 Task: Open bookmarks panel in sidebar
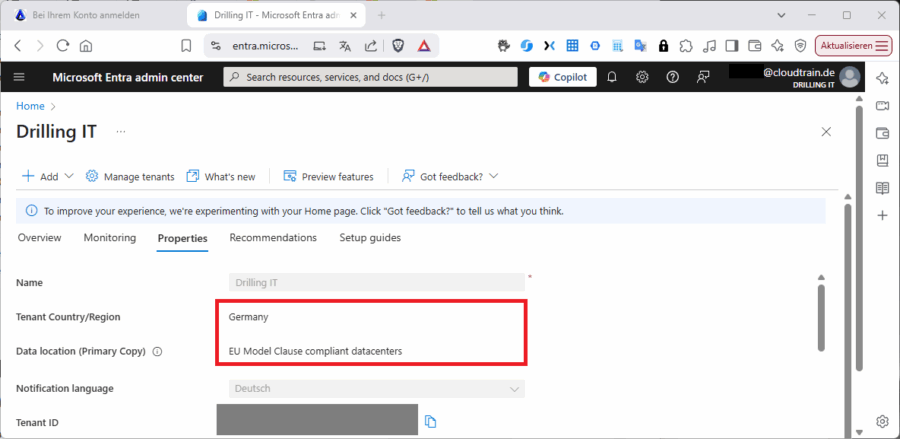point(882,161)
